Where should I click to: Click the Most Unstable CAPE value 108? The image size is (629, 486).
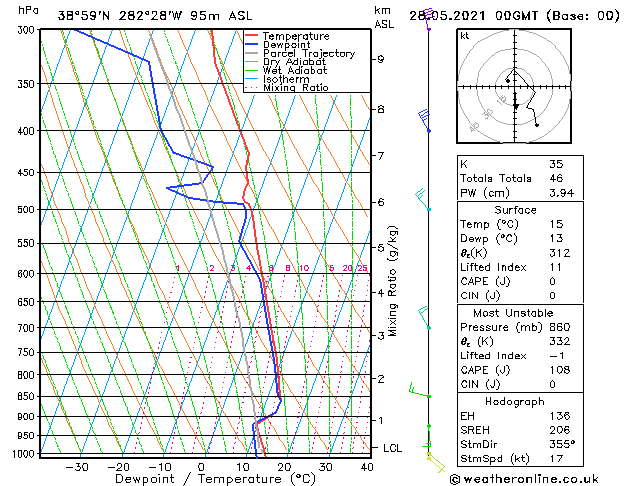point(559,370)
